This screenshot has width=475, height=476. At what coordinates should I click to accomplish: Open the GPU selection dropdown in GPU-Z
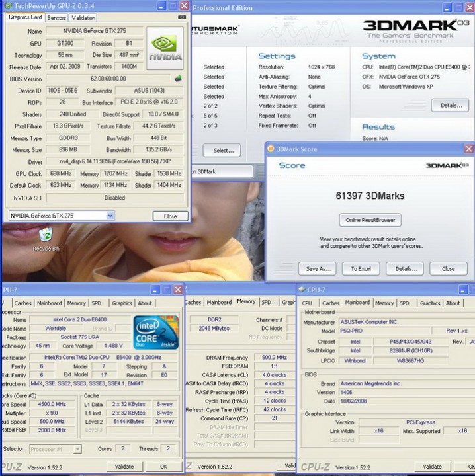[x=110, y=216]
